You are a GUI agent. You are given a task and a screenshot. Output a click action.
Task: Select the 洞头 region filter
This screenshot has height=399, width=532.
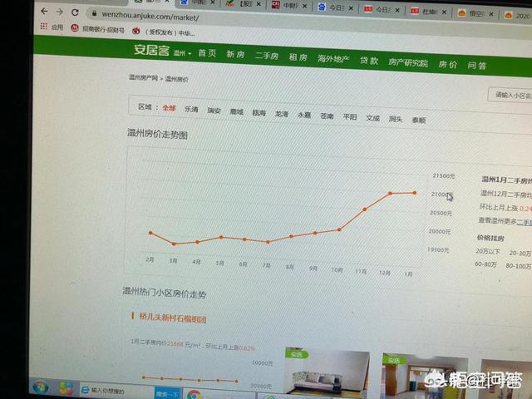396,119
